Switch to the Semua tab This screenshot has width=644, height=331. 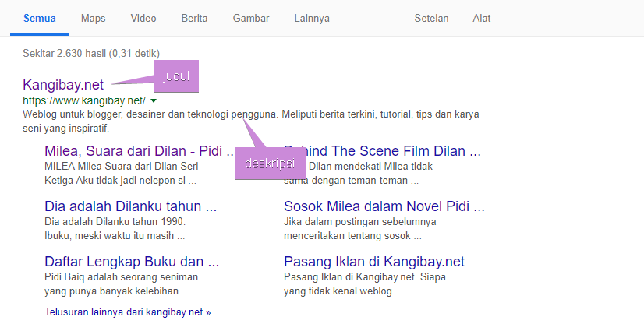point(40,19)
